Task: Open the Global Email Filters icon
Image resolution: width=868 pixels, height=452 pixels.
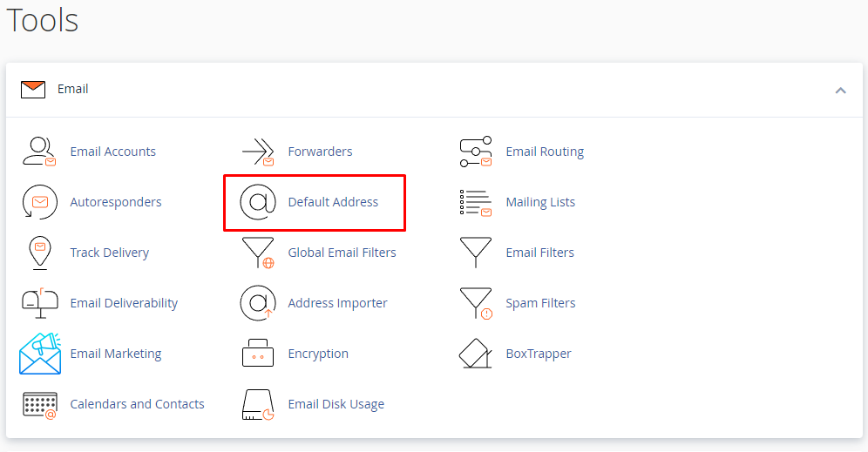Action: 258,253
